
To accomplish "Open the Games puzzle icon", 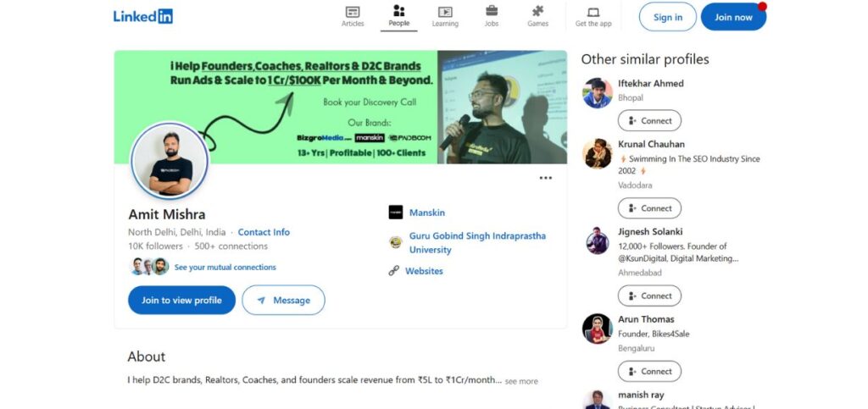I will click(537, 11).
